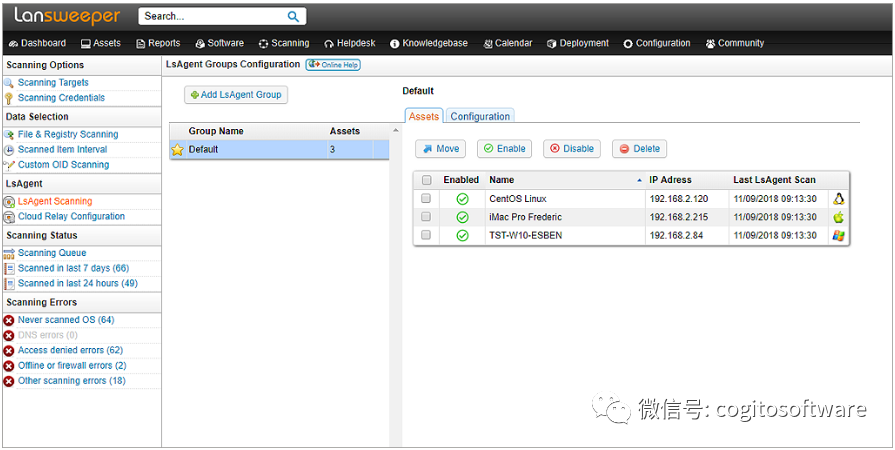The height and width of the screenshot is (450, 895).
Task: Click the Scanning Queue icon
Action: 9,254
